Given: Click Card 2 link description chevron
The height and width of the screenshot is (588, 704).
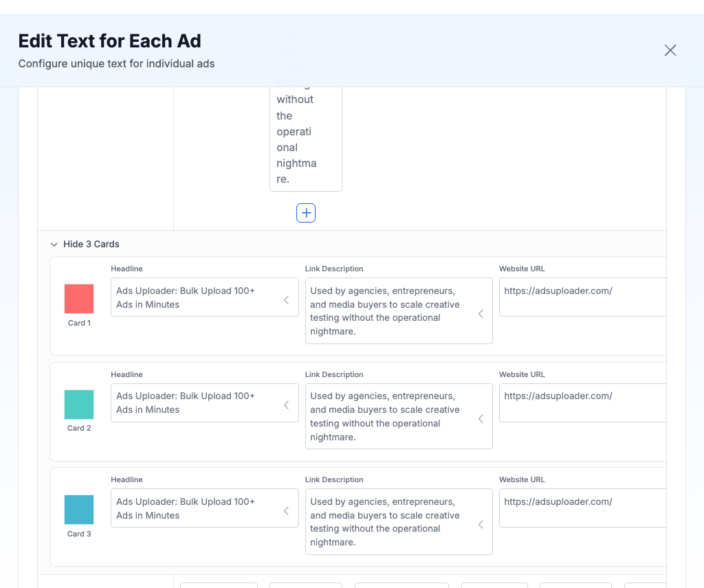Looking at the screenshot, I should tap(481, 418).
